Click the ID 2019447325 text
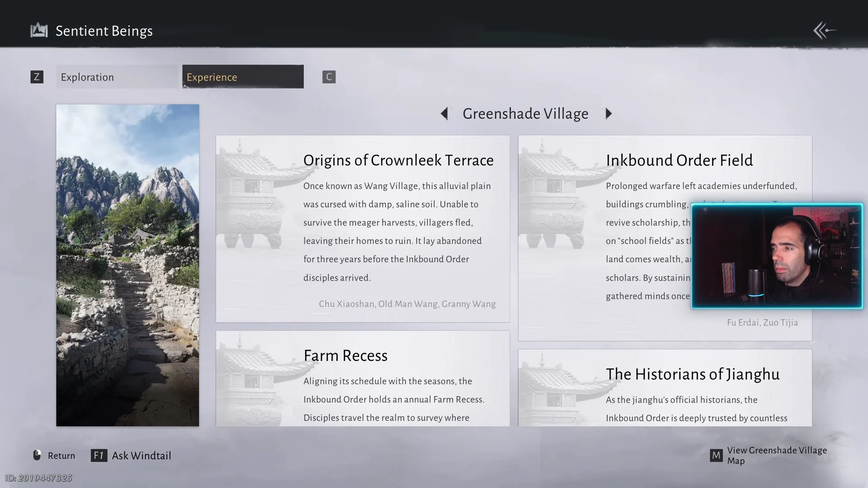This screenshot has height=488, width=868. coord(38,478)
